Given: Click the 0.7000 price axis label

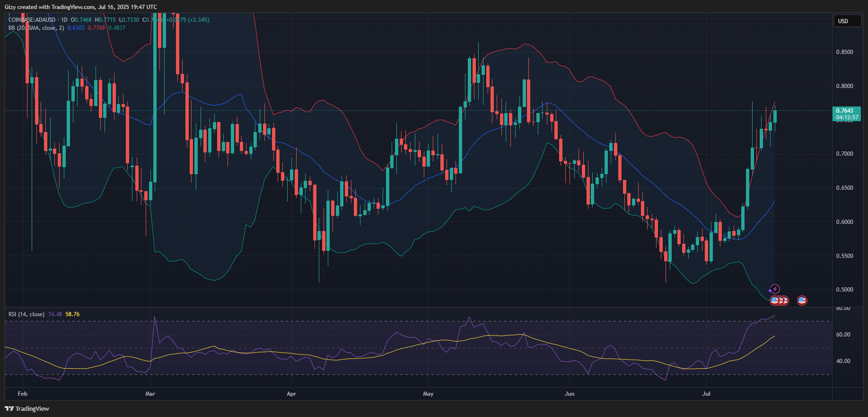Looking at the screenshot, I should (x=845, y=154).
